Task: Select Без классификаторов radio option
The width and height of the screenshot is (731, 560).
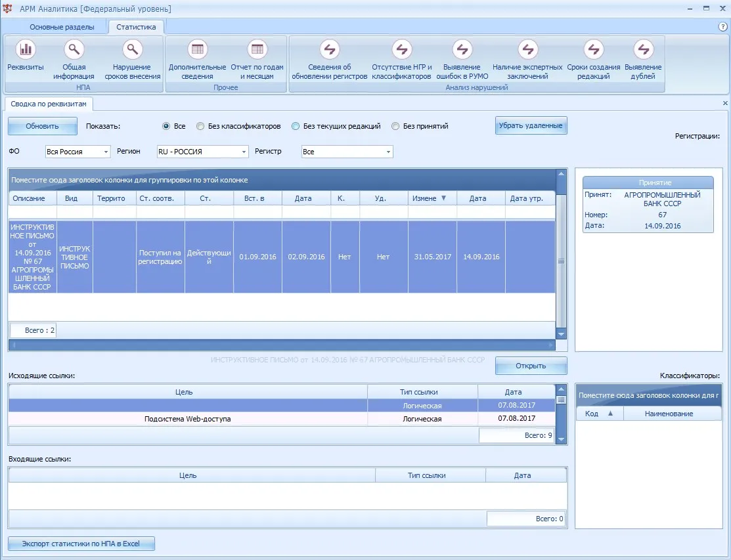Action: tap(200, 126)
